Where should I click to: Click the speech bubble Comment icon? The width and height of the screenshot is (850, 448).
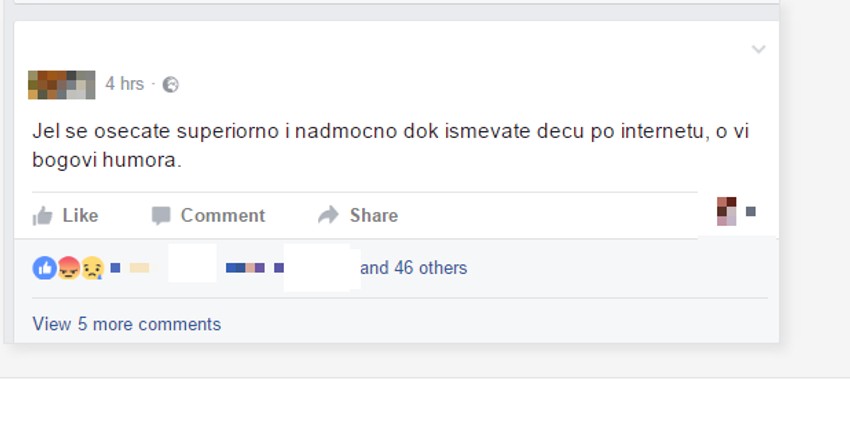(x=161, y=216)
